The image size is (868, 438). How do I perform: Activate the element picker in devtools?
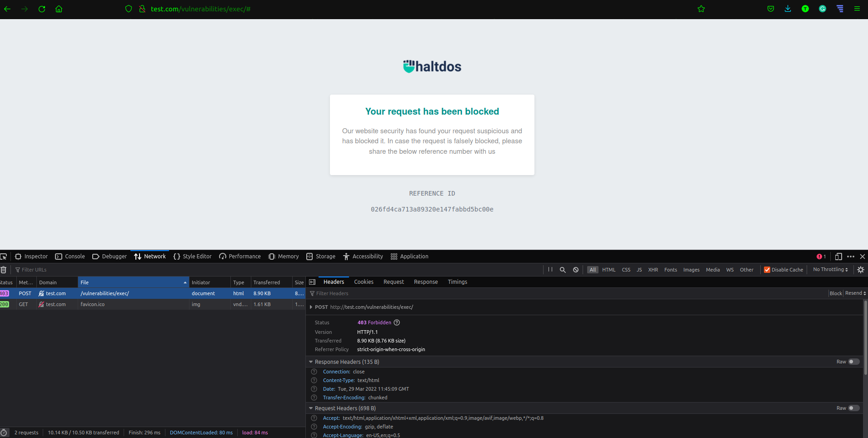pos(4,257)
